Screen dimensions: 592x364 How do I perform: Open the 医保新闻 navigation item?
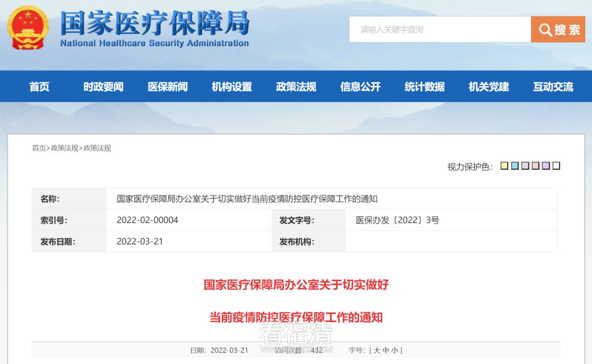pos(168,87)
